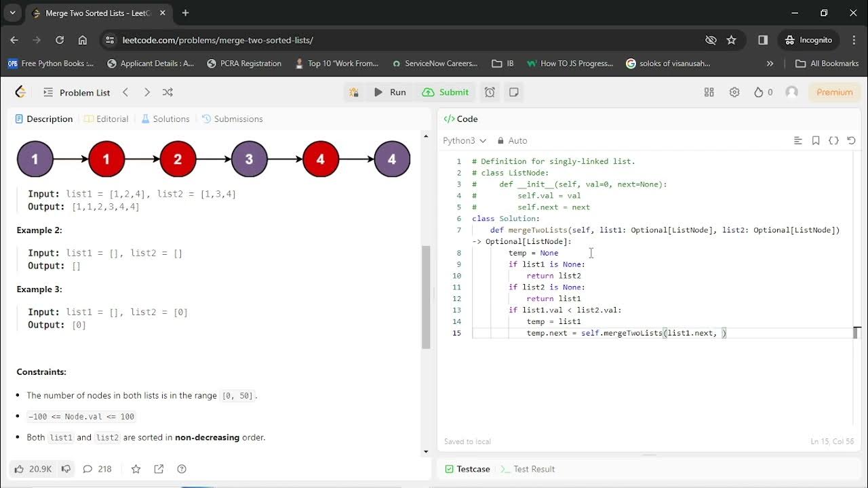Share the problem link icon

tap(159, 469)
